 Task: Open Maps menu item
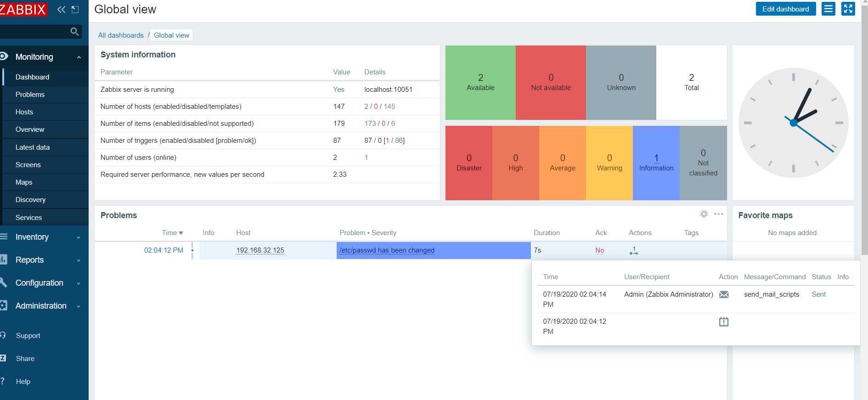coord(45,182)
